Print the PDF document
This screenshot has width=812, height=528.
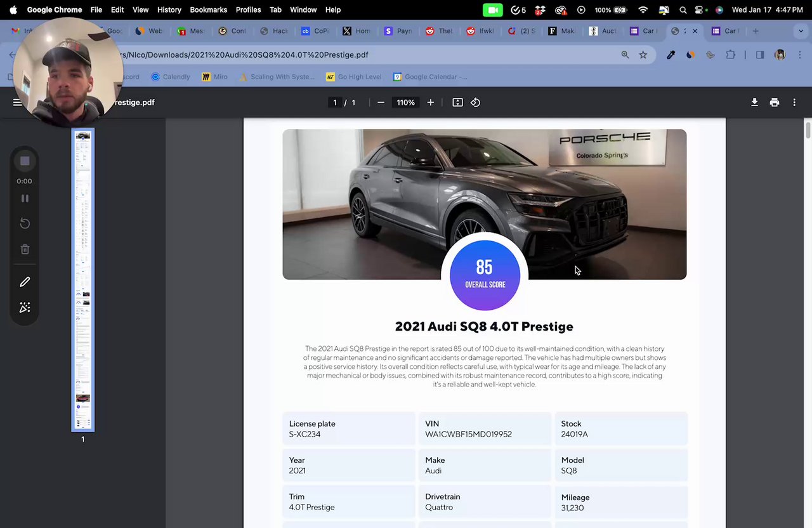point(775,102)
